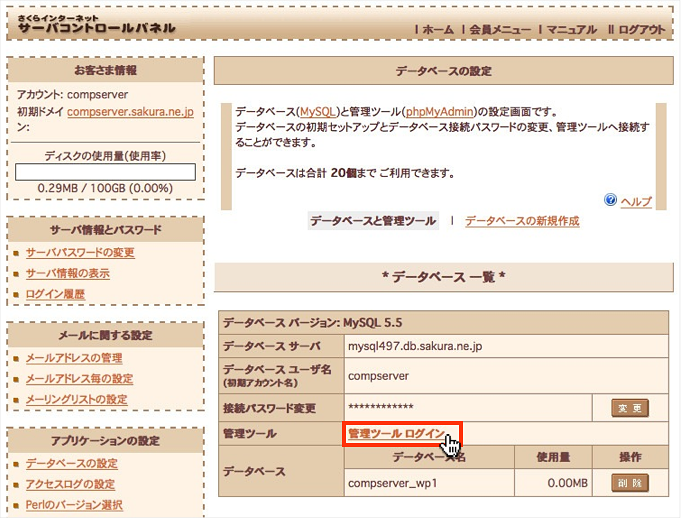Viewport: 681px width, 518px height.
Task: Click the 0.00MB usage value
Action: pos(567,483)
